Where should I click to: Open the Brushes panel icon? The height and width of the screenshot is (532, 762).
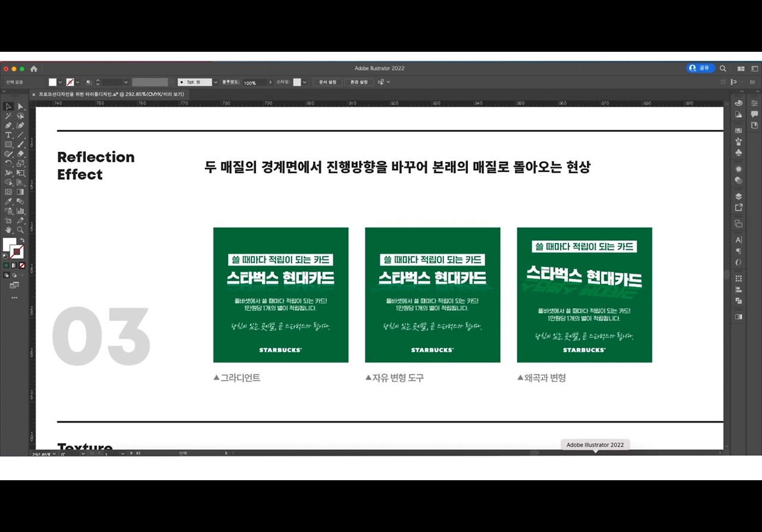tap(739, 142)
